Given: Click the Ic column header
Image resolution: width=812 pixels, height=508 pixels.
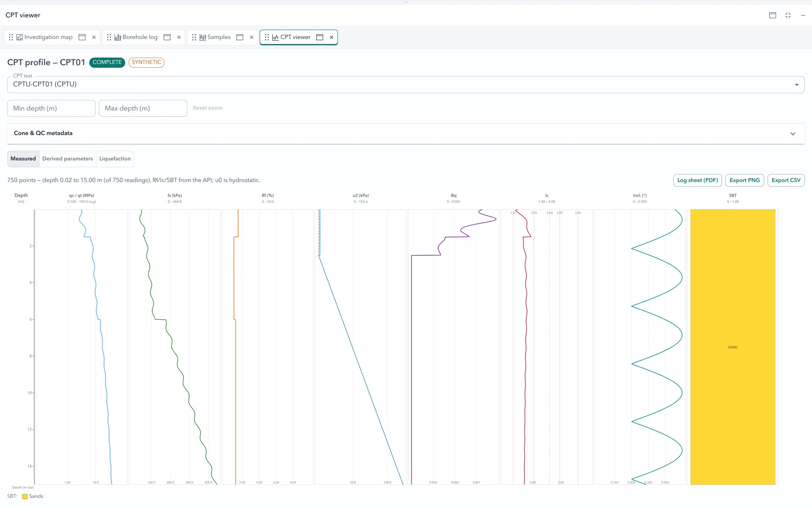Looking at the screenshot, I should click(x=547, y=196).
